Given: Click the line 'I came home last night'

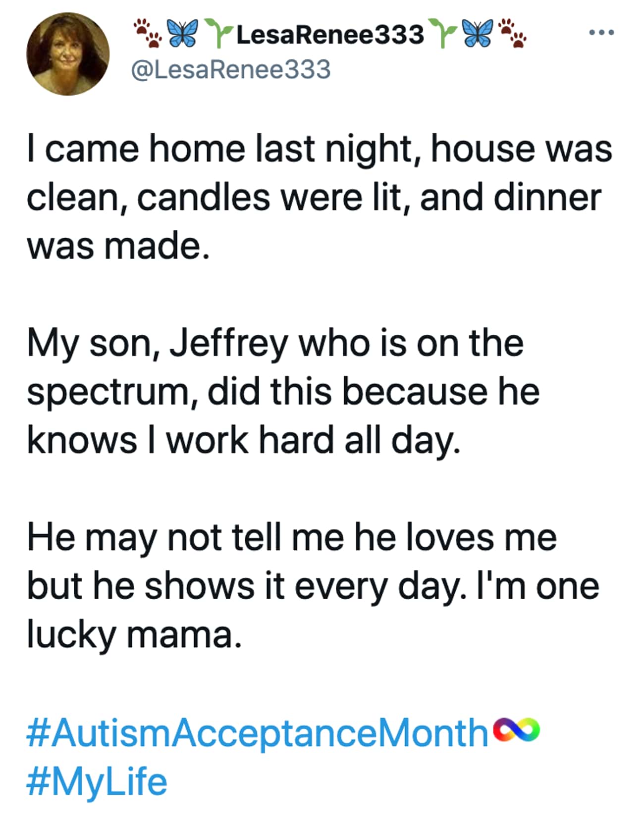Looking at the screenshot, I should tap(219, 149).
